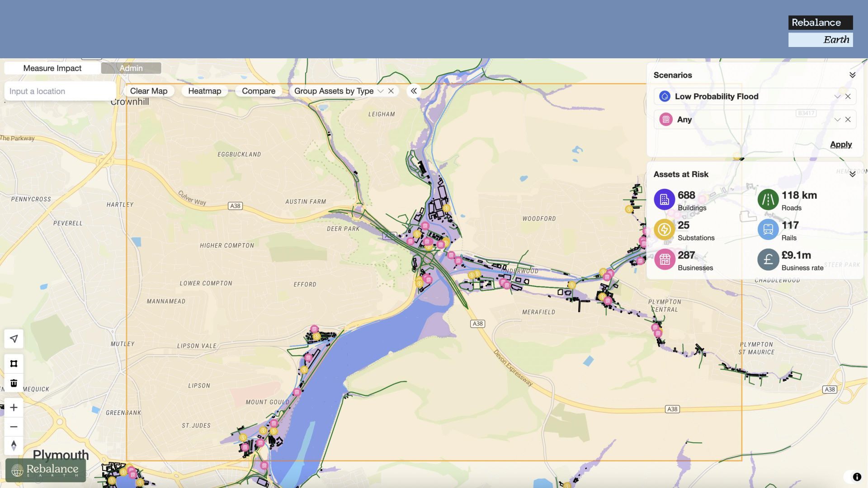Click the trash delete drawing icon
Screen dimensions: 868x488
coord(14,383)
